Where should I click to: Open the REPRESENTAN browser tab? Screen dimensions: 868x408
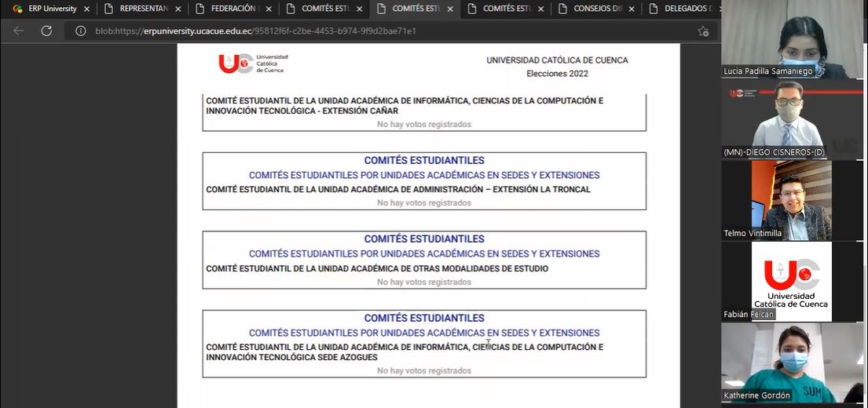[x=142, y=9]
